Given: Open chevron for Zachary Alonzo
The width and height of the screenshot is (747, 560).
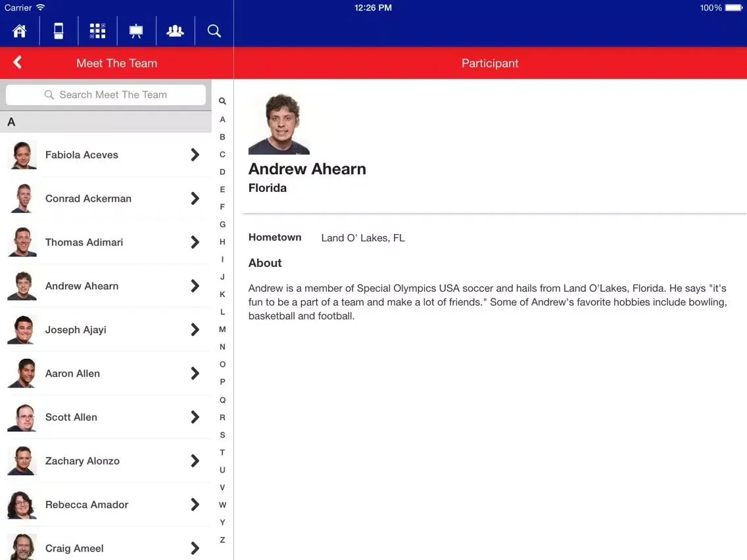Looking at the screenshot, I should pyautogui.click(x=195, y=461).
